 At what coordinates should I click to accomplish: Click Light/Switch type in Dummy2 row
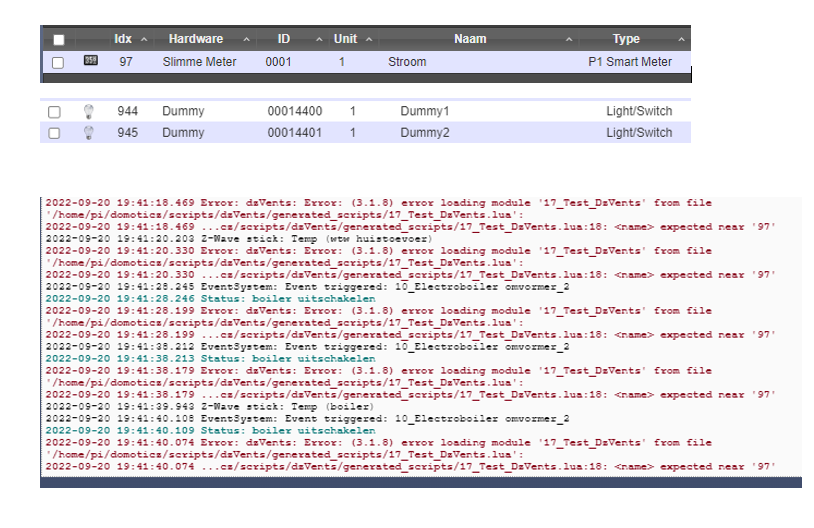tap(639, 133)
